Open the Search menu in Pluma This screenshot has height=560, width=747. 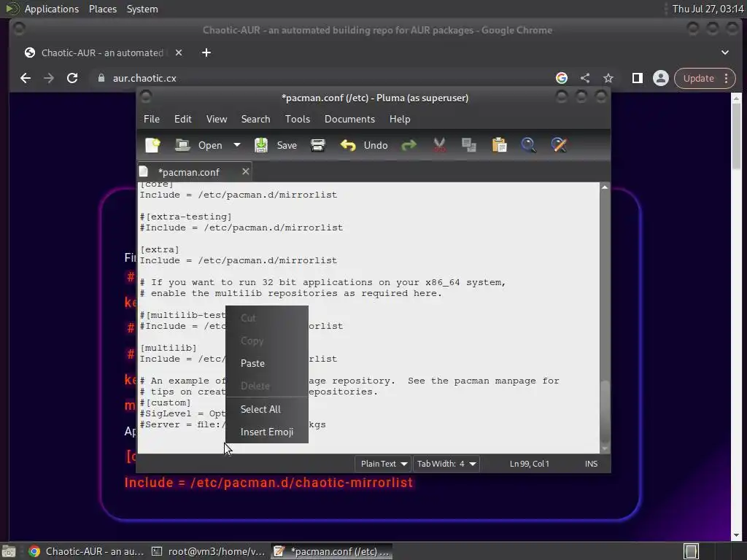click(255, 119)
